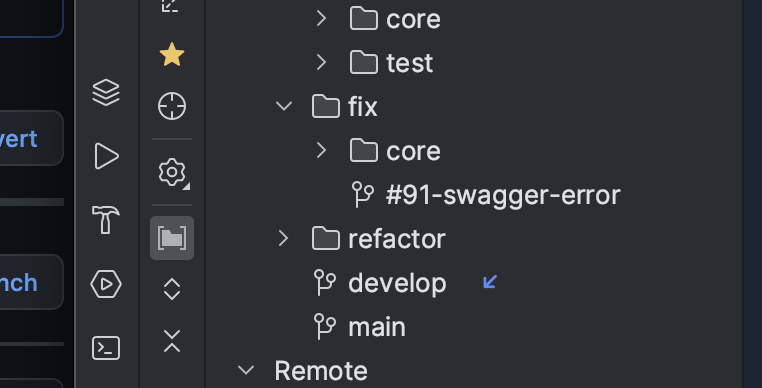762x388 pixels.
Task: Select the #91-swagger-error branch
Action: [503, 195]
